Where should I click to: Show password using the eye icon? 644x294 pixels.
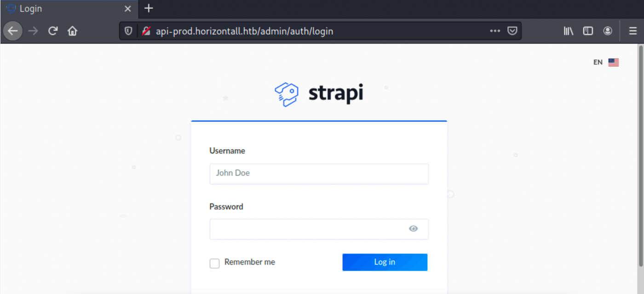click(414, 229)
